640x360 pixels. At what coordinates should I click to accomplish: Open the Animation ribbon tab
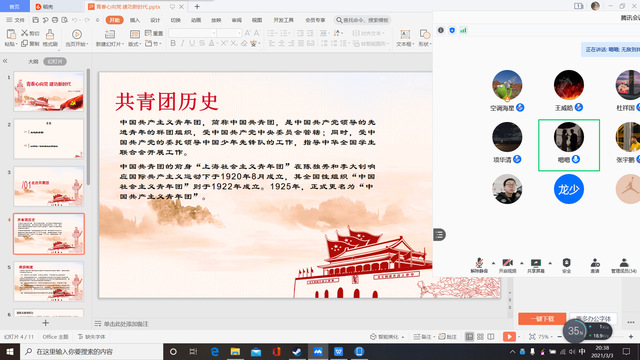196,20
